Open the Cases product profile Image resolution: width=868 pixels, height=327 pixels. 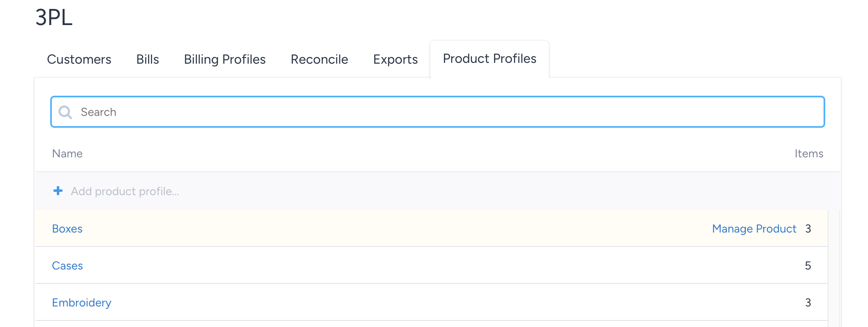tap(67, 266)
